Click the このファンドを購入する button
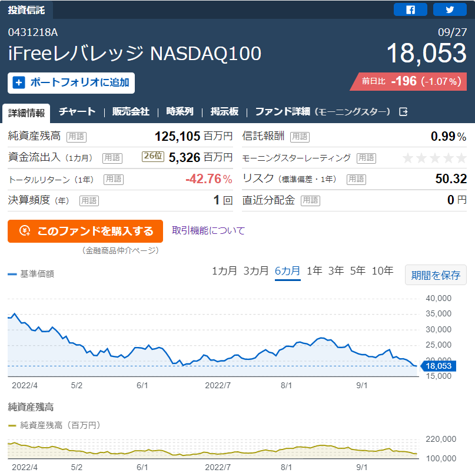 pyautogui.click(x=85, y=231)
